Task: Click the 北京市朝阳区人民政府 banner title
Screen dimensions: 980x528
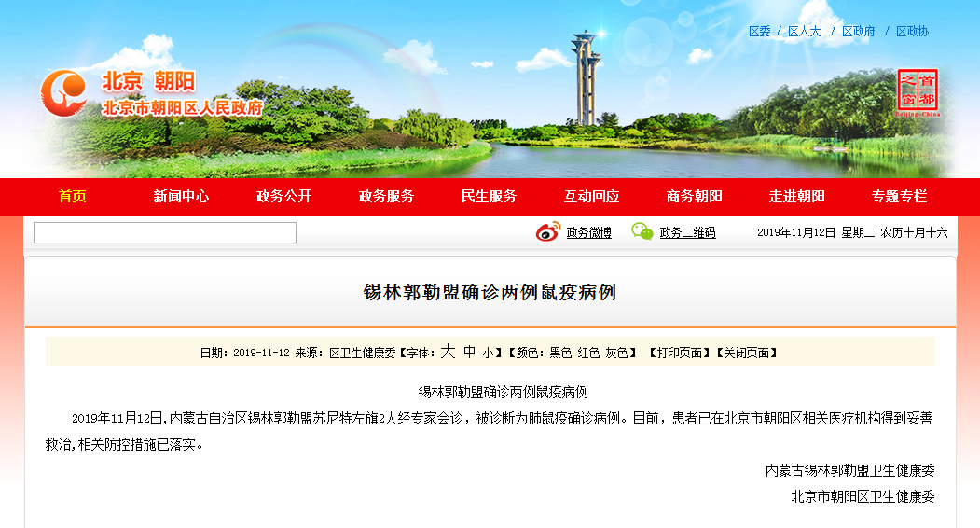Action: coord(182,108)
